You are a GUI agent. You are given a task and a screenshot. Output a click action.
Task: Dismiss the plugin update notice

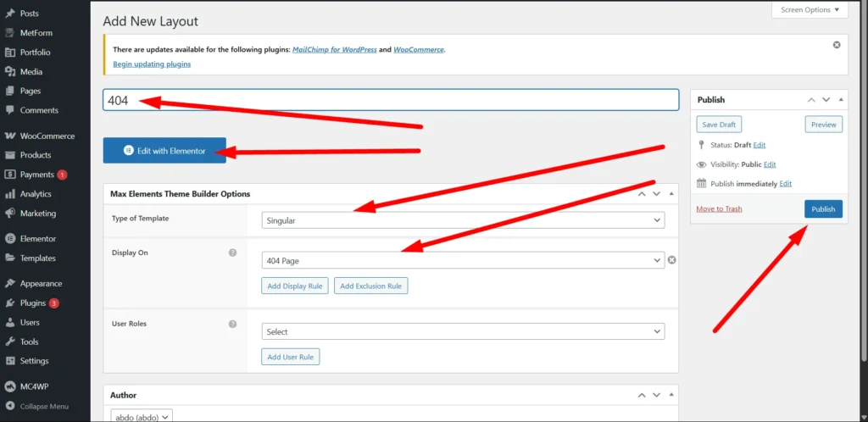[837, 45]
